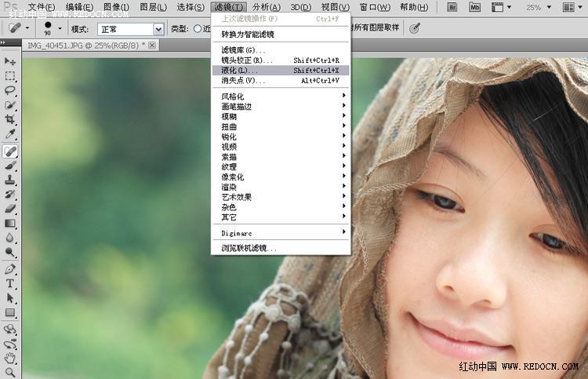This screenshot has height=379, width=588.
Task: Open the 分析(A) menu
Action: pos(267,7)
